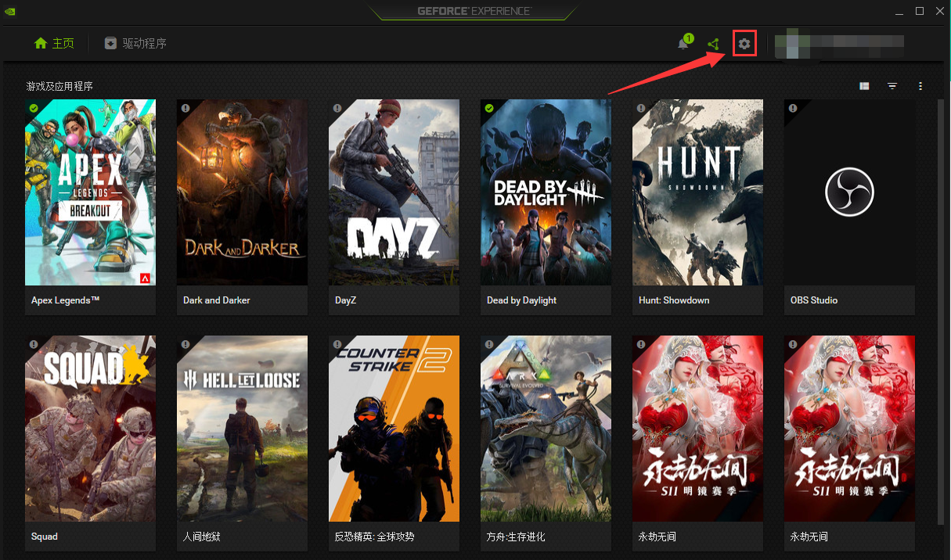Screen dimensions: 951x560
Task: Open the Dead by Daylight cover art
Action: tap(546, 192)
